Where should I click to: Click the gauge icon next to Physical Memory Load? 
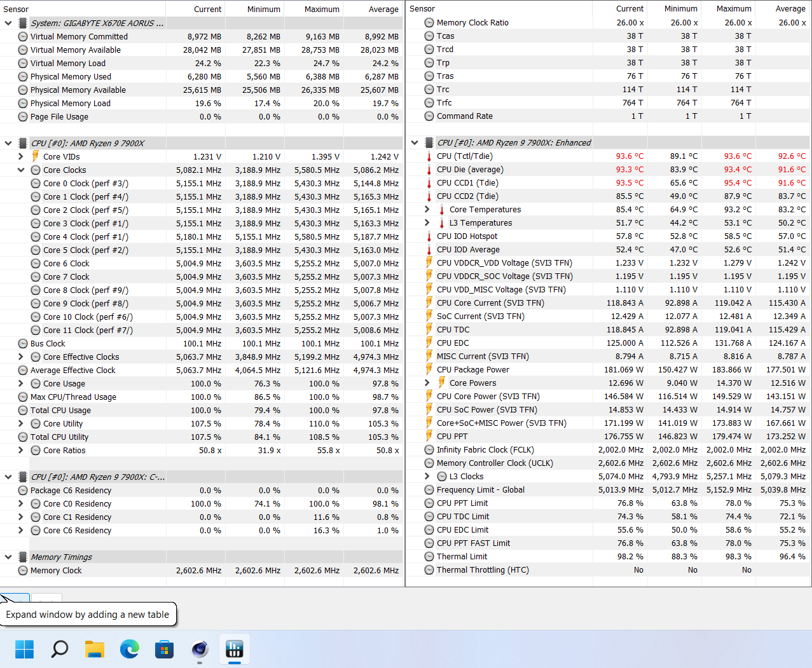[23, 103]
